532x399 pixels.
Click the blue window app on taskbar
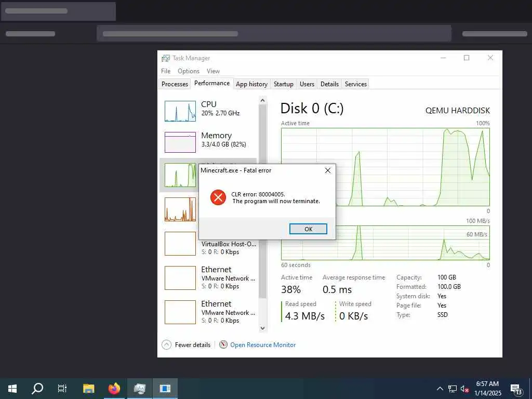[165, 389]
